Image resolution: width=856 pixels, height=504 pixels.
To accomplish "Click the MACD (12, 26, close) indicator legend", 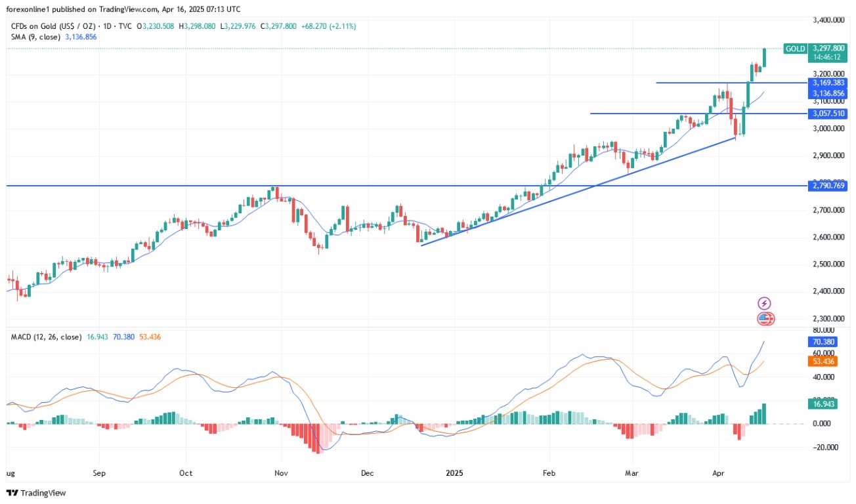I will point(46,337).
